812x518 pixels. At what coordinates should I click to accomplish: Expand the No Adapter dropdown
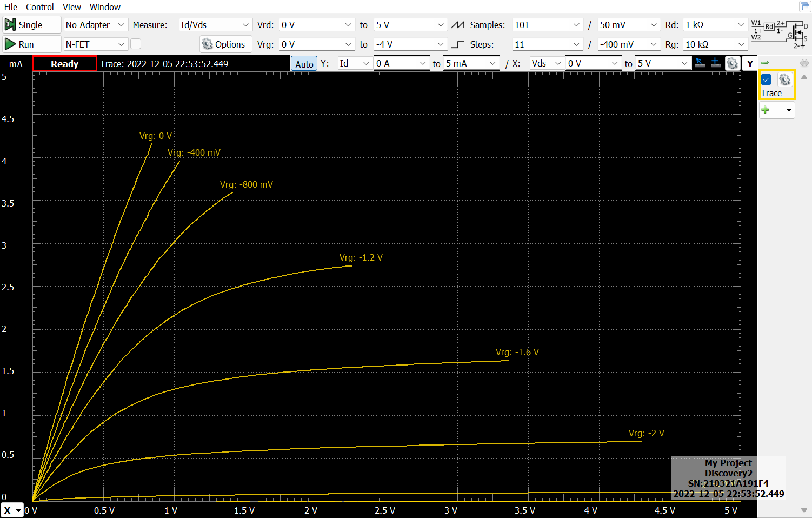96,25
